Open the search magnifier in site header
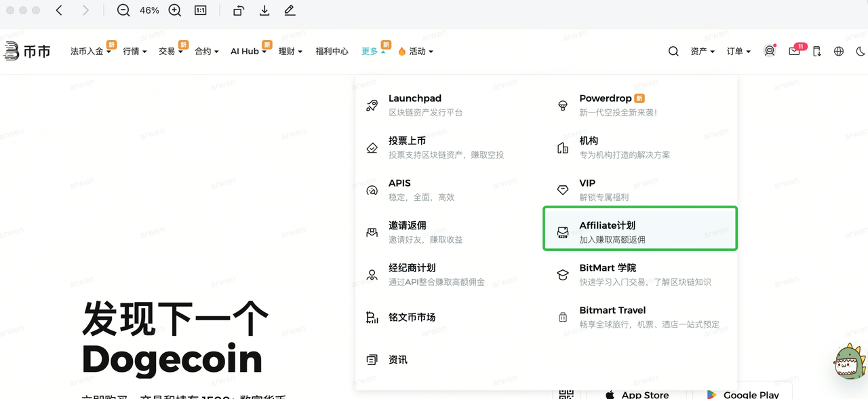 tap(673, 51)
